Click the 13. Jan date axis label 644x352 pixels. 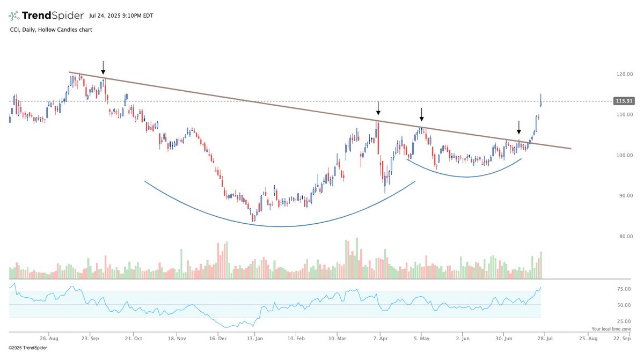255,339
